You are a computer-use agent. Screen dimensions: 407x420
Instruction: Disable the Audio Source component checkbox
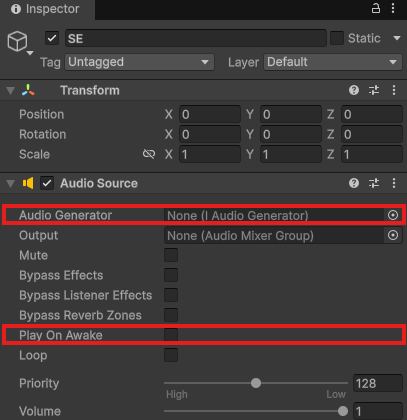pyautogui.click(x=47, y=183)
